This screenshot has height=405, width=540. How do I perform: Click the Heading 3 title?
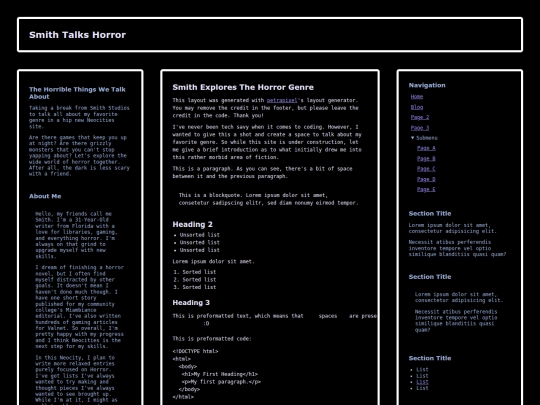tap(191, 303)
